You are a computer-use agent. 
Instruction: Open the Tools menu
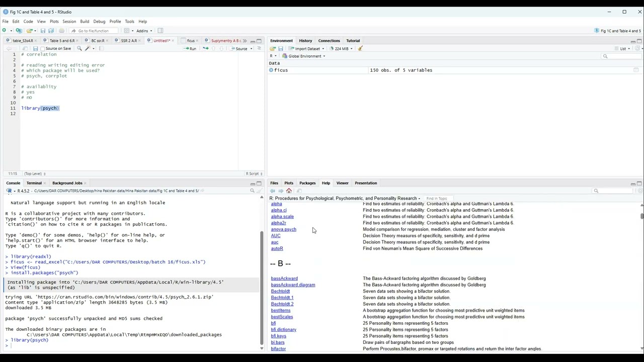pos(129,22)
